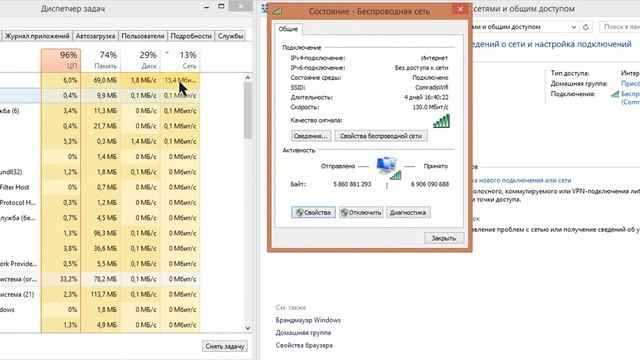Click the wireless signal icon in dialog title

click(x=278, y=11)
